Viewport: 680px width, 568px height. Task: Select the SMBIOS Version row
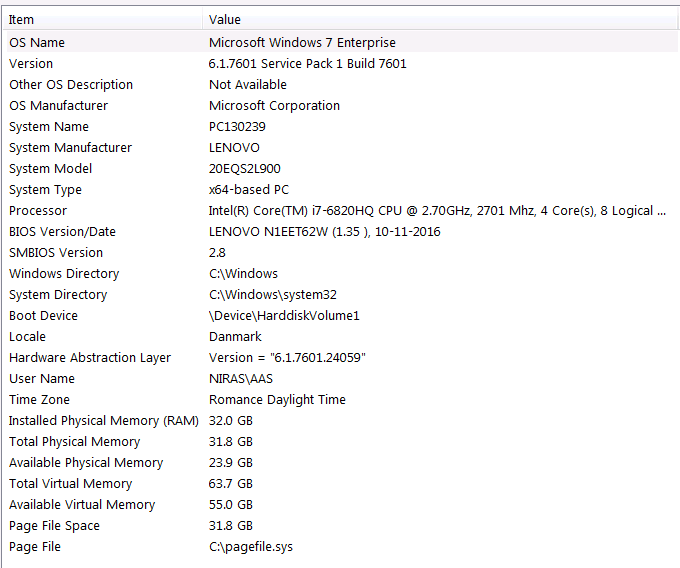pyautogui.click(x=342, y=253)
